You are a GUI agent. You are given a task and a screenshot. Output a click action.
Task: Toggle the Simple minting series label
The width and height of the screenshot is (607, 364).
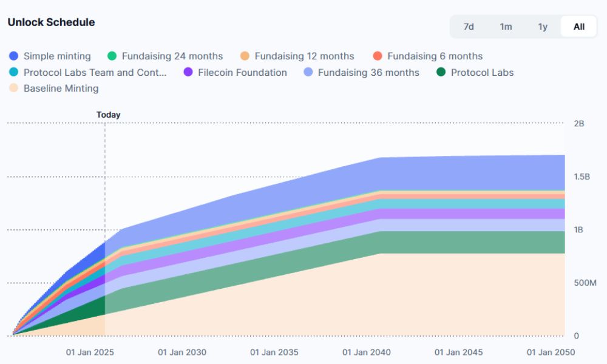point(57,56)
